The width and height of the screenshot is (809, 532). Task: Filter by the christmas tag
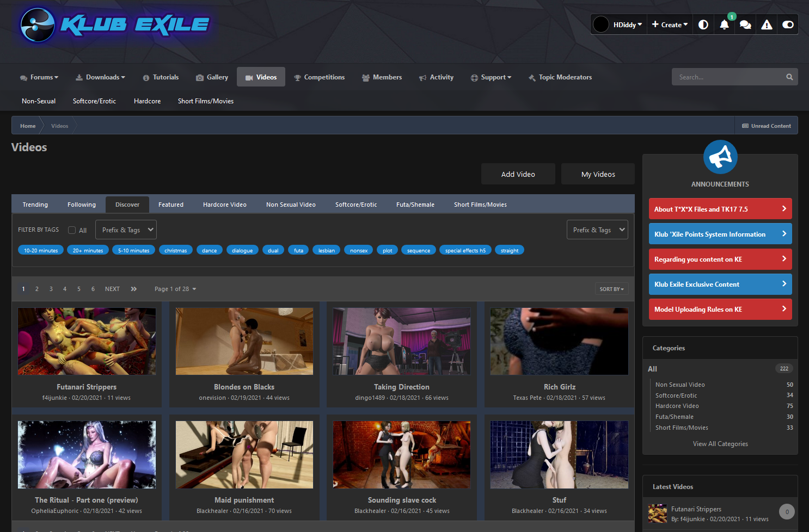click(175, 250)
